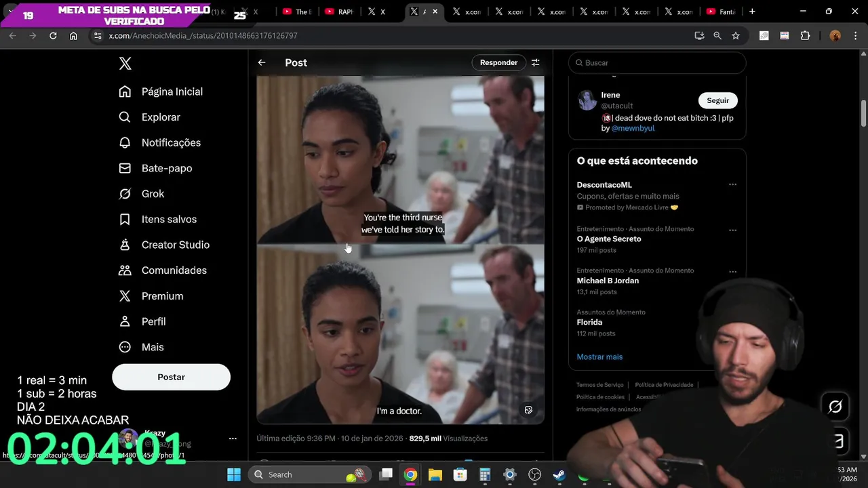The width and height of the screenshot is (868, 488).
Task: Open Informações de anúncios footer link
Action: pyautogui.click(x=608, y=409)
